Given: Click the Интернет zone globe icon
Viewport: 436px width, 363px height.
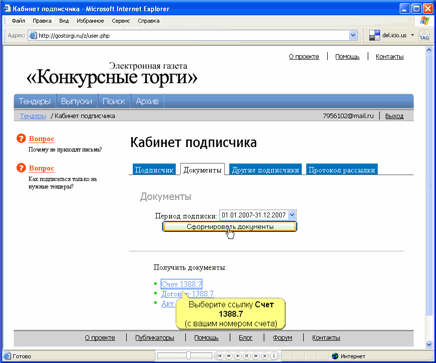Looking at the screenshot, I should click(335, 356).
